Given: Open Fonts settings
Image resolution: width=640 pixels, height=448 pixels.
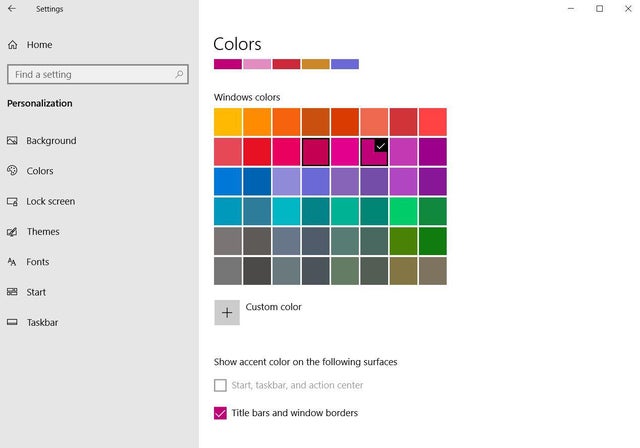Looking at the screenshot, I should tap(38, 262).
